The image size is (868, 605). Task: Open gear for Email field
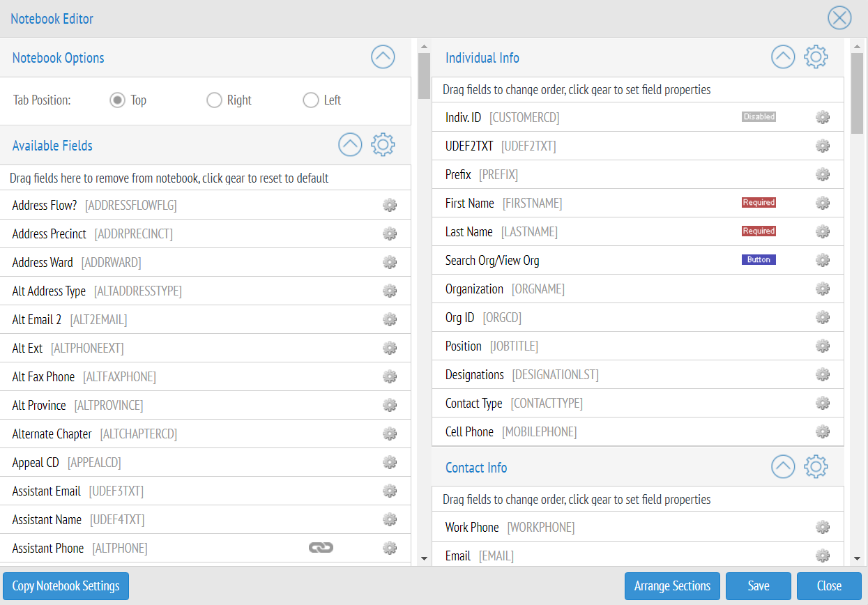[x=823, y=556]
